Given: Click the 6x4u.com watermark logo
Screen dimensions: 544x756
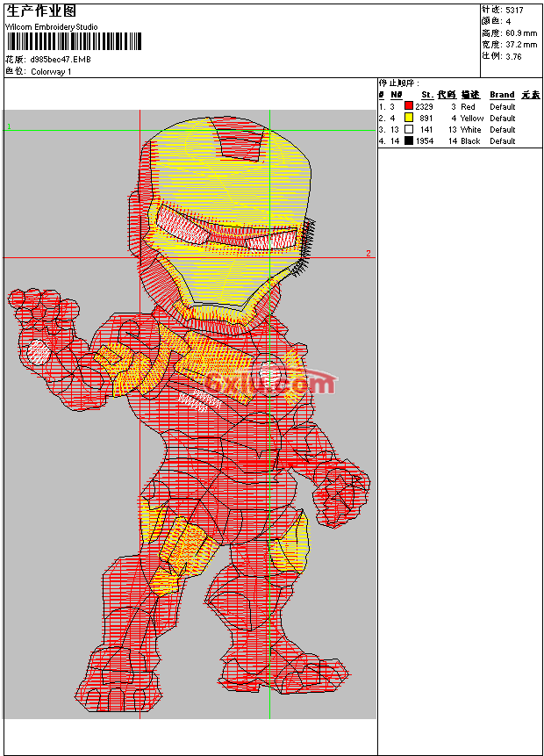Looking at the screenshot, I should tap(272, 382).
